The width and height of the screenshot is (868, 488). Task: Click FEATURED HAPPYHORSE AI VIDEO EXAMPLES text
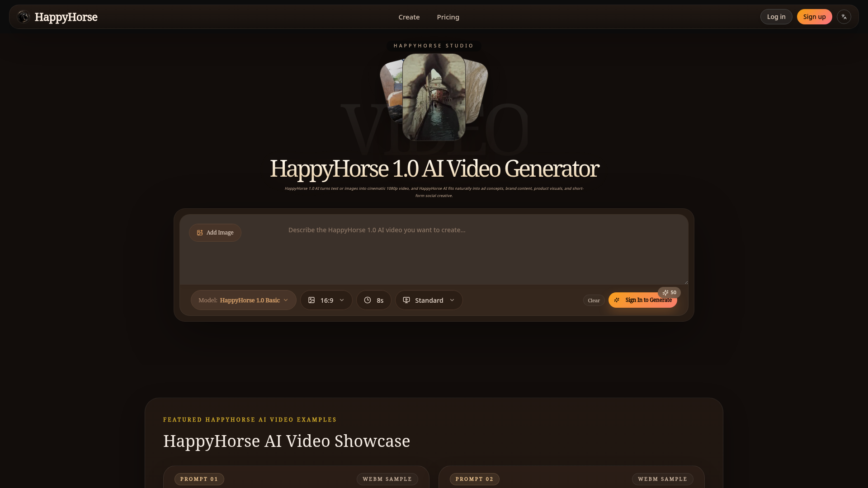click(x=250, y=420)
